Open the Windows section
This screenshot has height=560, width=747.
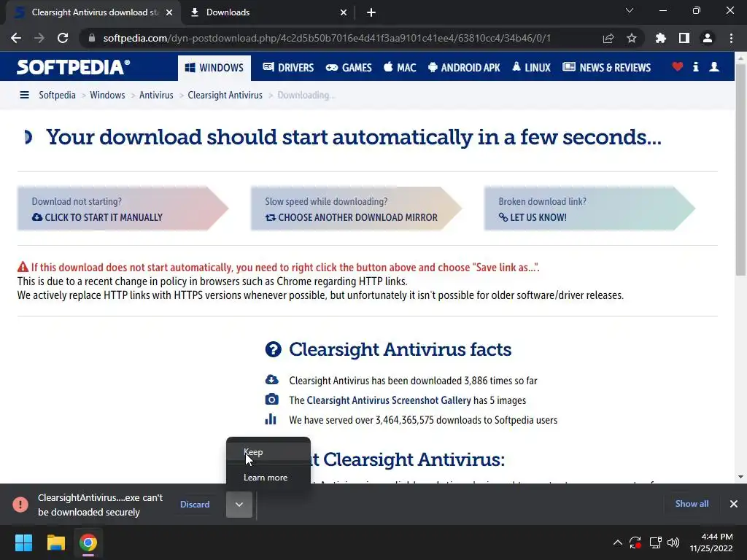point(214,68)
